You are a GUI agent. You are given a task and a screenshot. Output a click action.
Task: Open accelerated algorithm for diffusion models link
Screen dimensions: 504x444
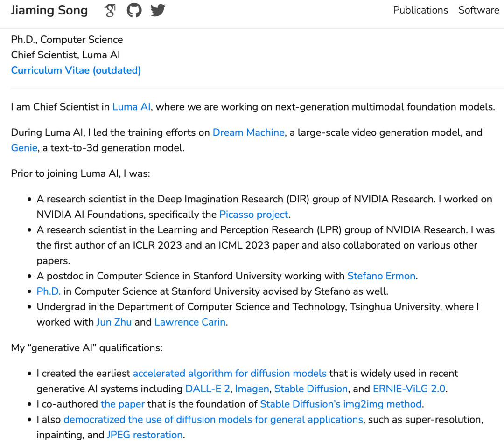point(230,374)
